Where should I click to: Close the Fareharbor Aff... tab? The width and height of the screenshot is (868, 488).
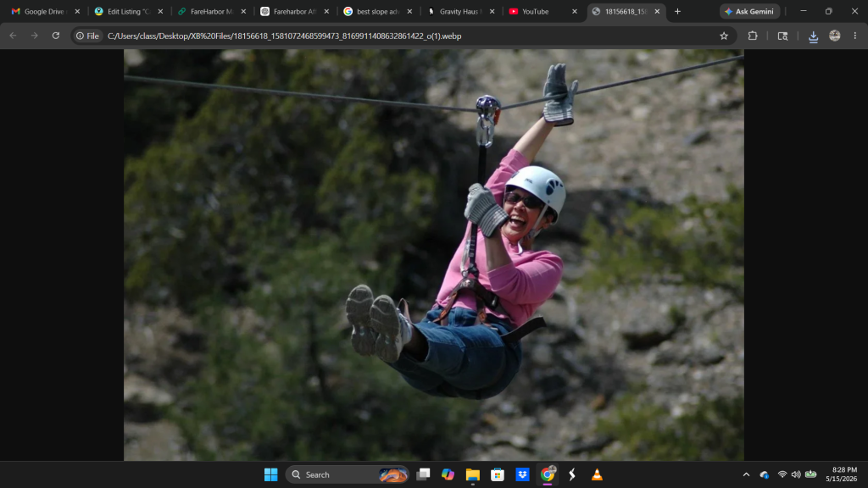click(x=326, y=11)
